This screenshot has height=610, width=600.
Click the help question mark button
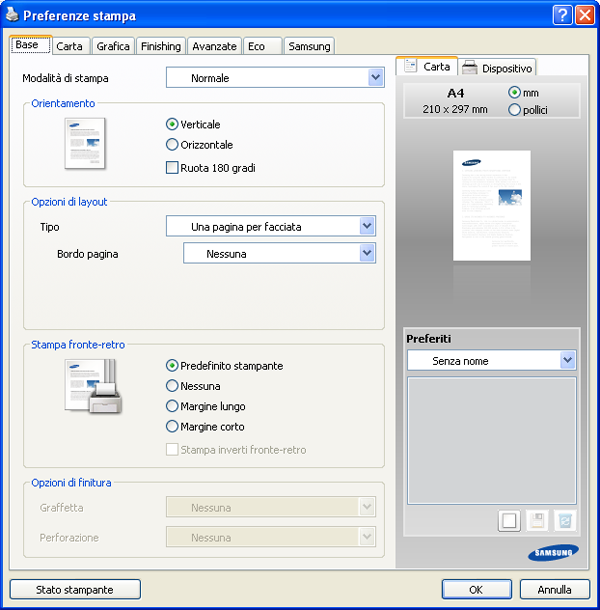coord(562,15)
